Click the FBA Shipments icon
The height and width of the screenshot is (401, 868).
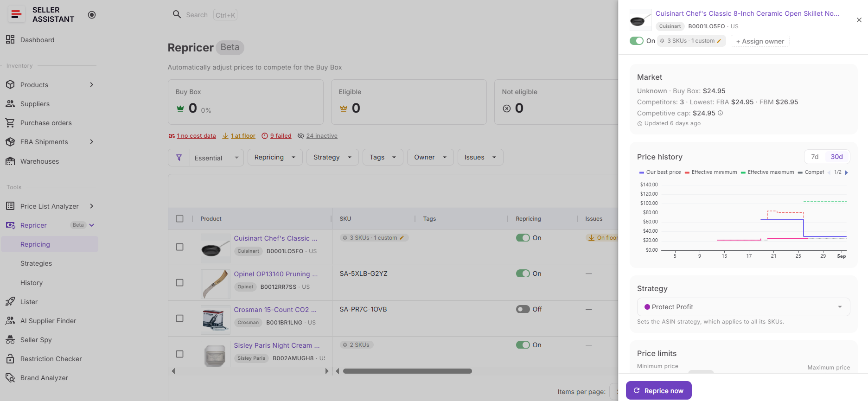10,142
